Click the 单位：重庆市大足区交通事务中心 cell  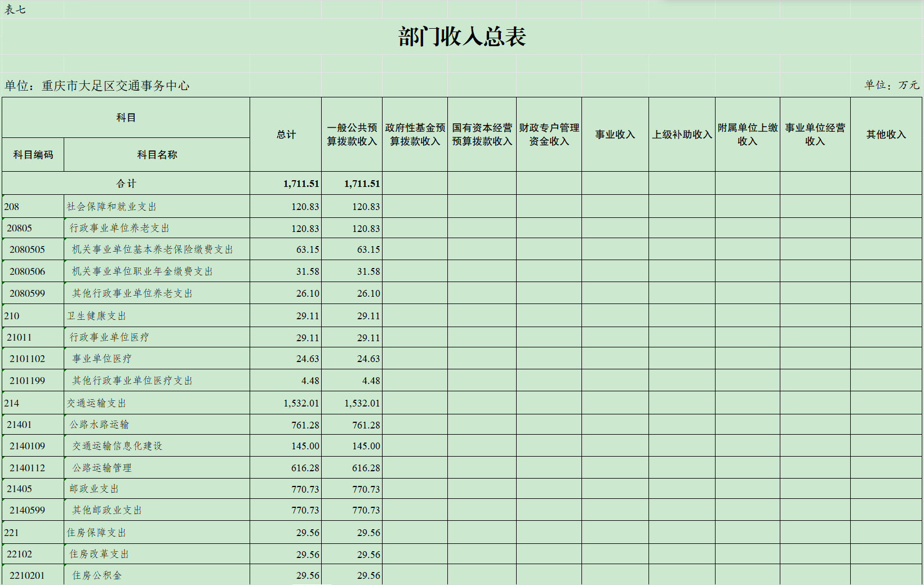click(97, 86)
